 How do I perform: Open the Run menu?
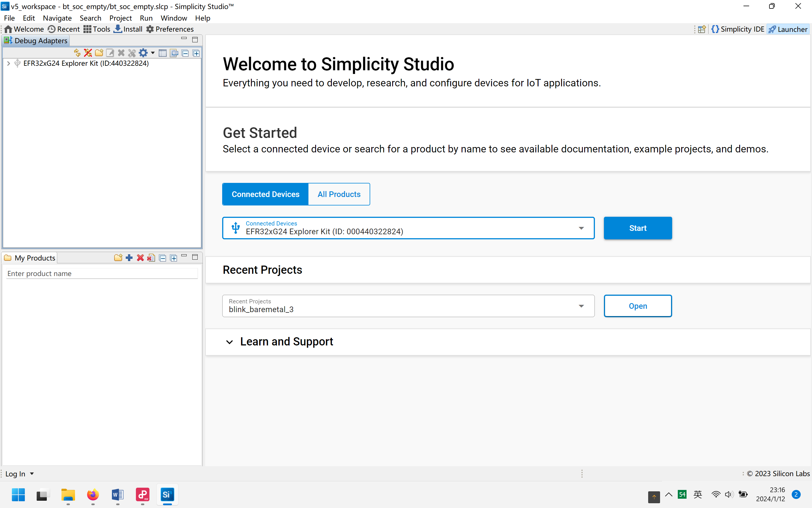click(146, 18)
